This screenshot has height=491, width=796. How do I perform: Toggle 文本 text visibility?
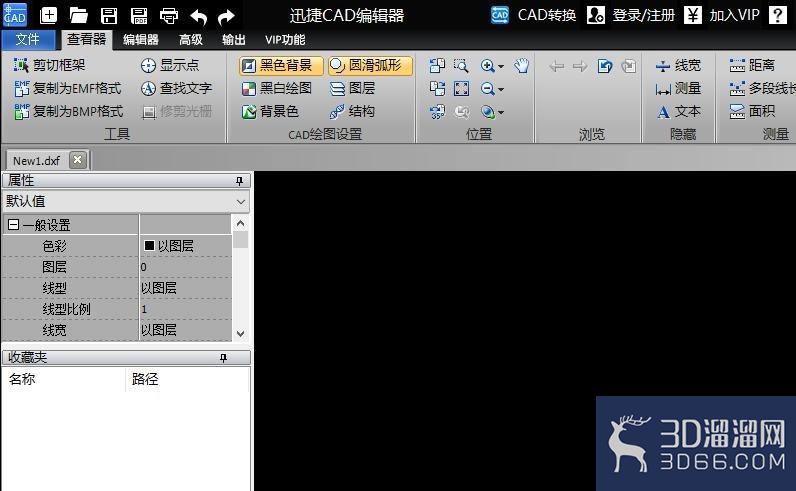[678, 111]
